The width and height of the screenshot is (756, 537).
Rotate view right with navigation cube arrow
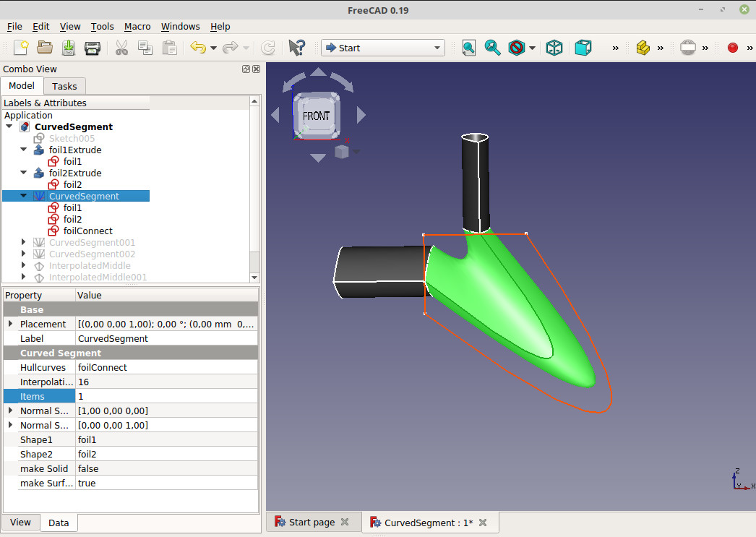(x=361, y=115)
